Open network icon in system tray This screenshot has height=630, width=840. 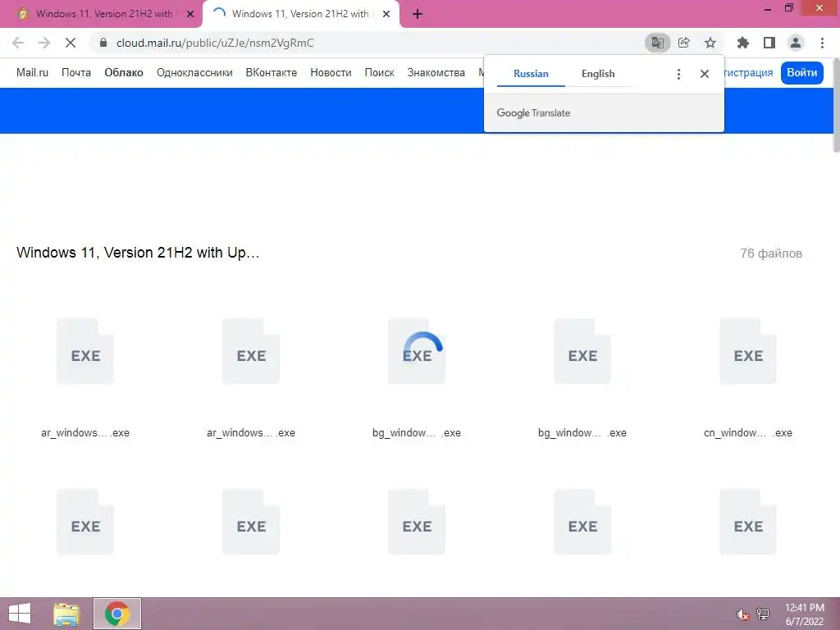click(x=763, y=614)
